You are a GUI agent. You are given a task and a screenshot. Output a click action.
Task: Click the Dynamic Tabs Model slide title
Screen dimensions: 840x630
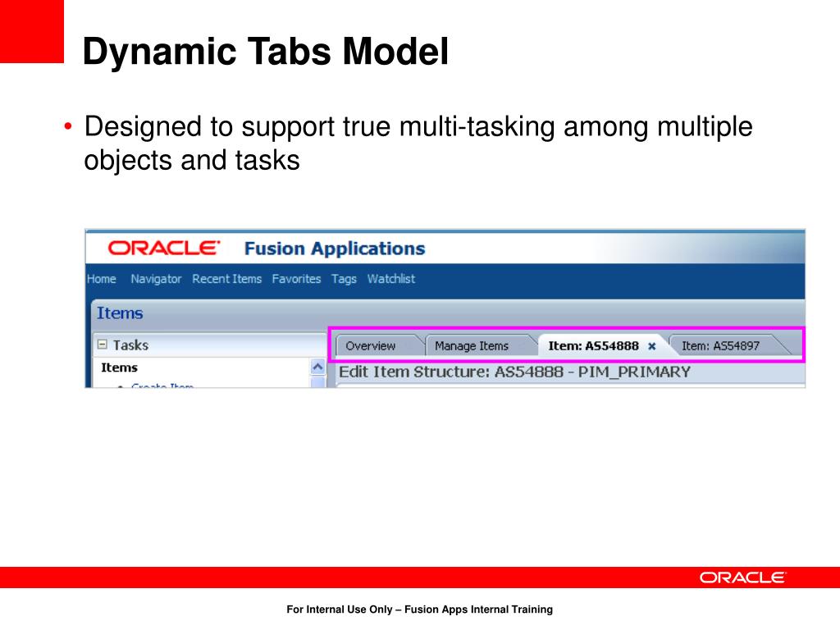(265, 52)
